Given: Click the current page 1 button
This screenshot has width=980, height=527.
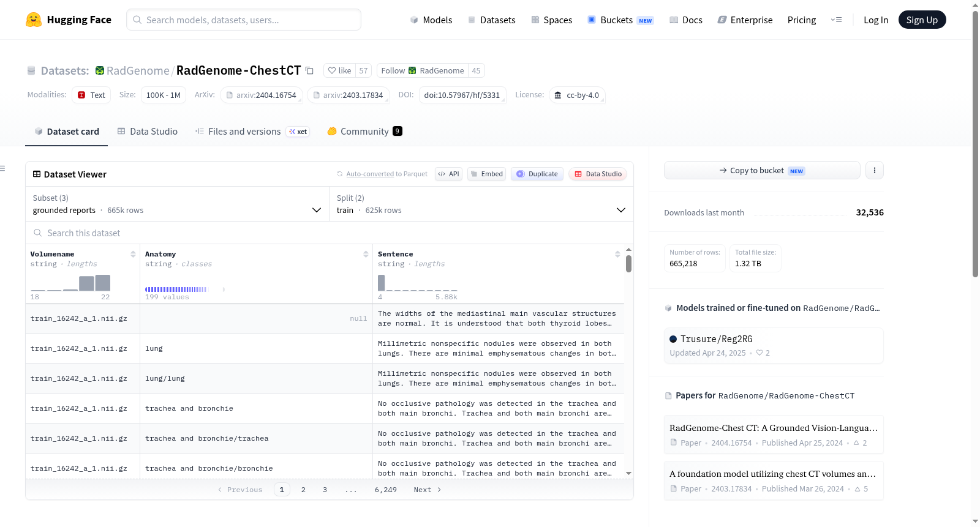Looking at the screenshot, I should coord(282,490).
